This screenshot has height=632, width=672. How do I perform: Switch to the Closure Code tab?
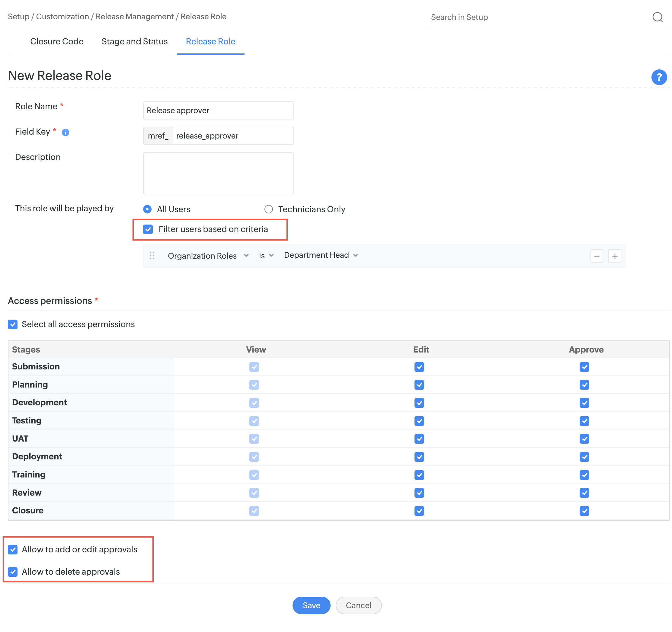(x=57, y=42)
